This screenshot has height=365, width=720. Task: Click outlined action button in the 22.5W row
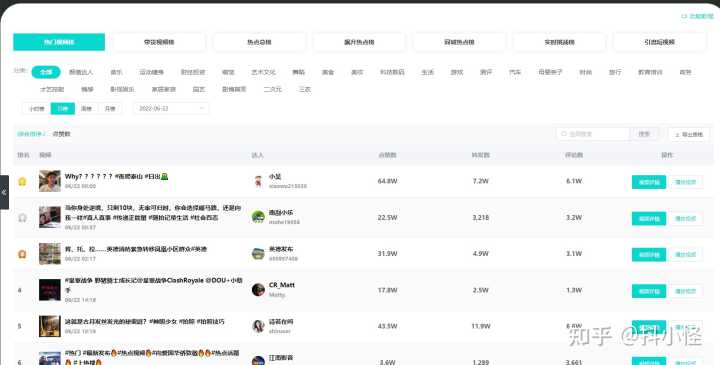tap(686, 219)
